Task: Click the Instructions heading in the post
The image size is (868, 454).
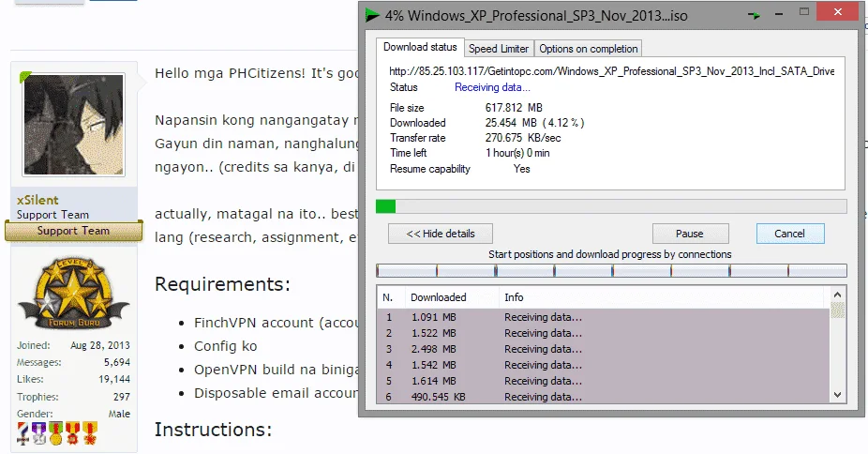Action: pos(213,430)
